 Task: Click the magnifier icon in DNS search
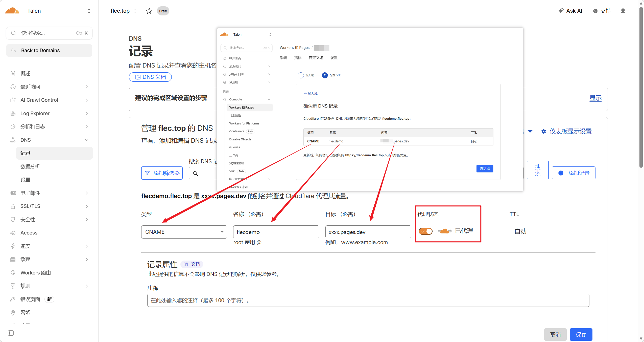click(x=195, y=173)
